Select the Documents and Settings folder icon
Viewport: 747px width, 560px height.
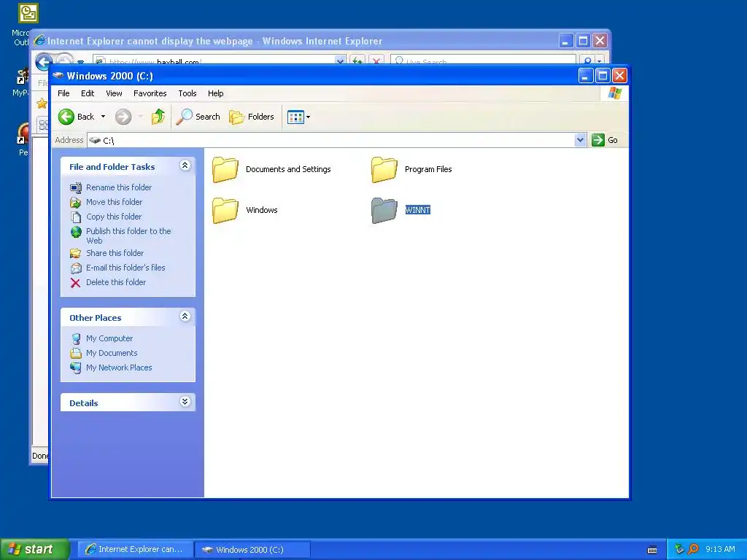pyautogui.click(x=225, y=169)
